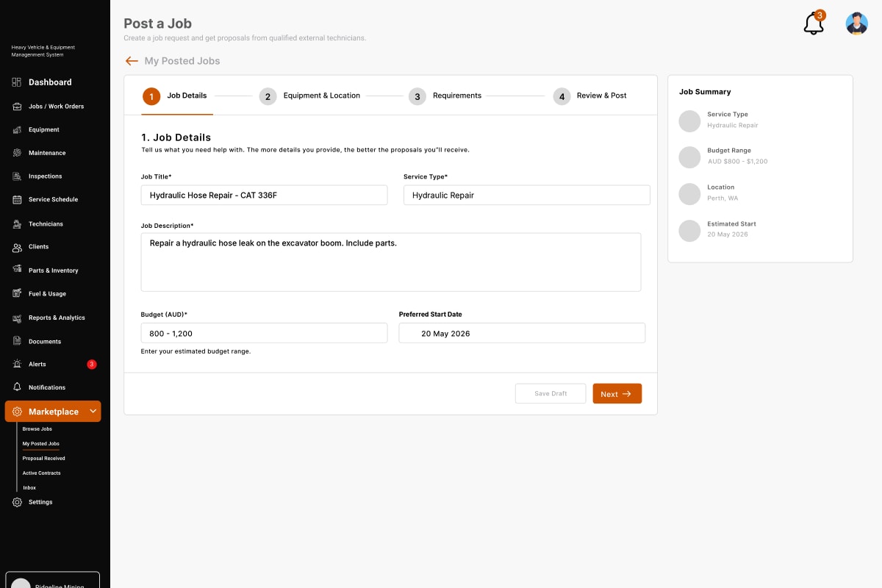
Task: Click the top bell's notification count badge
Action: (820, 15)
